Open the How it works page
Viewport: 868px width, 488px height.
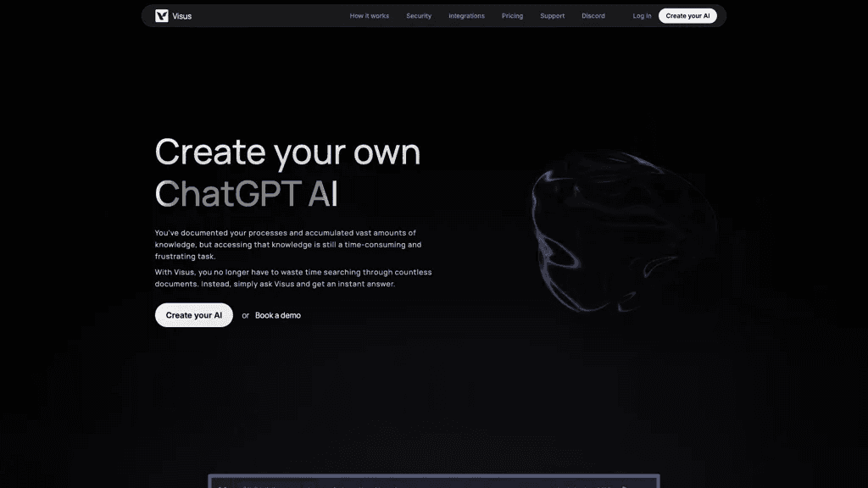pos(370,16)
